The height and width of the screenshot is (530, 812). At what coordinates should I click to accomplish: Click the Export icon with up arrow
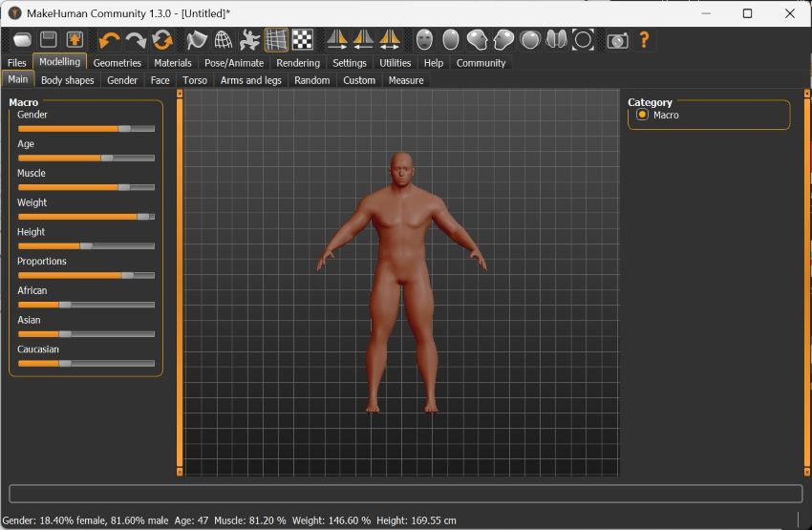[75, 40]
